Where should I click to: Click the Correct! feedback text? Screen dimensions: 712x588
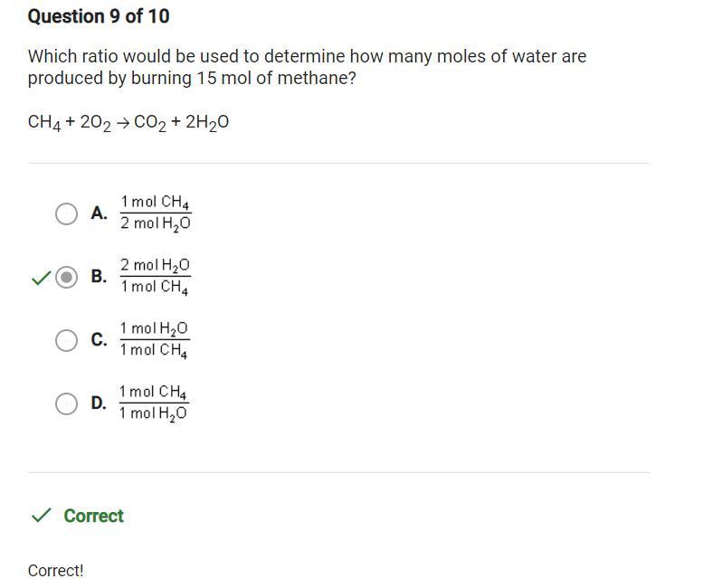(55, 571)
